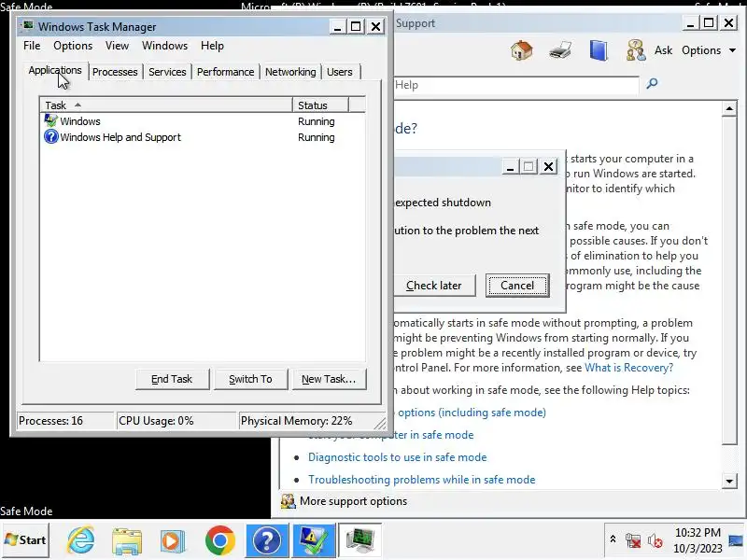Open the Help menu in Task Manager
Screen dimensions: 747x560
point(212,46)
